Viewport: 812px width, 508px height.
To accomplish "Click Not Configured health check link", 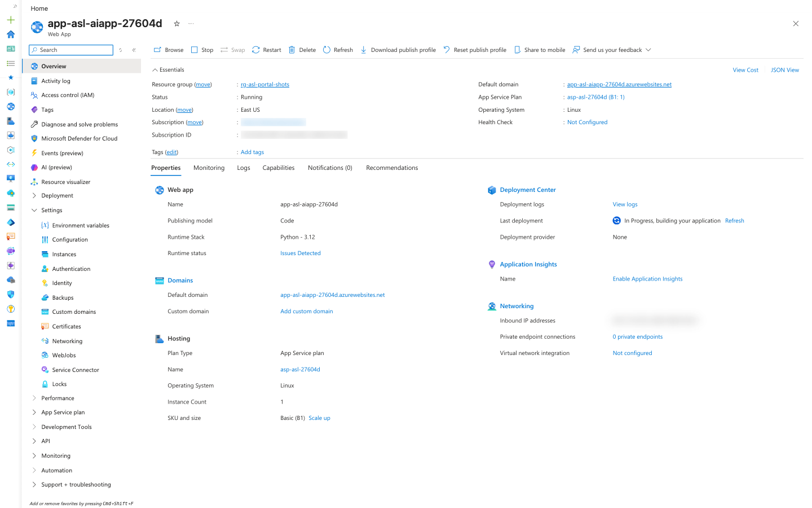I will click(587, 122).
